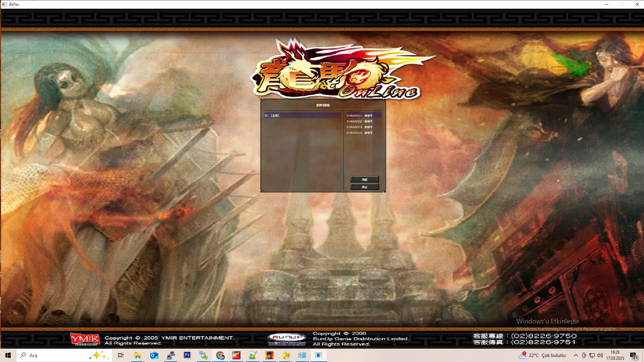The height and width of the screenshot is (362, 644).
Task: Show hidden system tray icons
Action: [x=576, y=355]
